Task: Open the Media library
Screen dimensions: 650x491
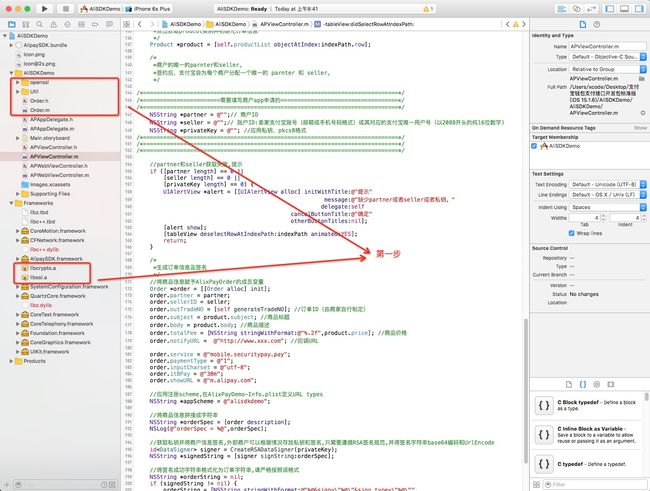Action: pos(611,384)
